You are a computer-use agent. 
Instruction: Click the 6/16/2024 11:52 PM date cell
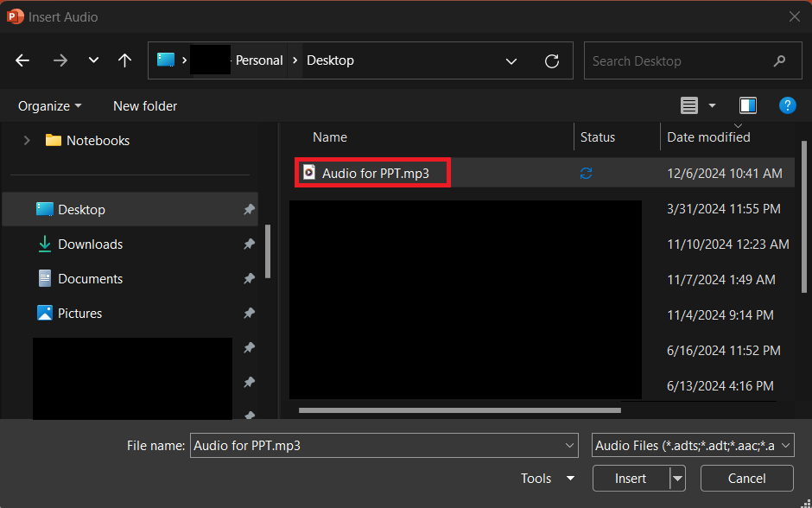click(723, 351)
